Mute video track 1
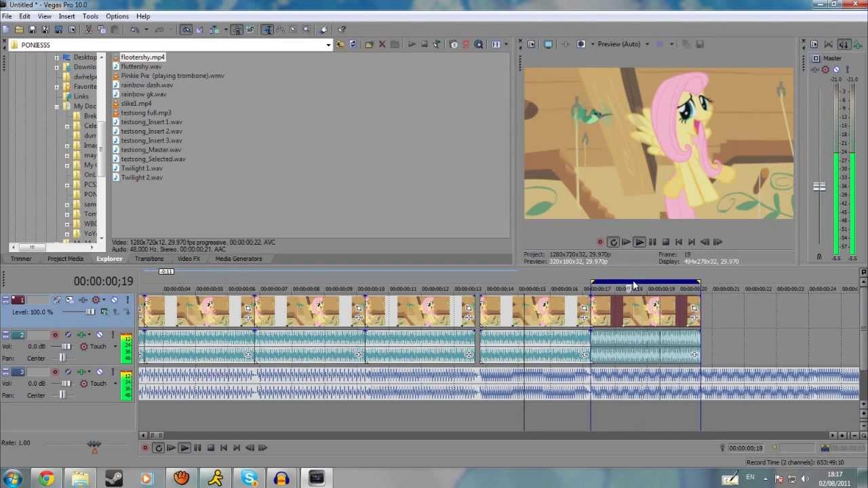 tap(114, 300)
